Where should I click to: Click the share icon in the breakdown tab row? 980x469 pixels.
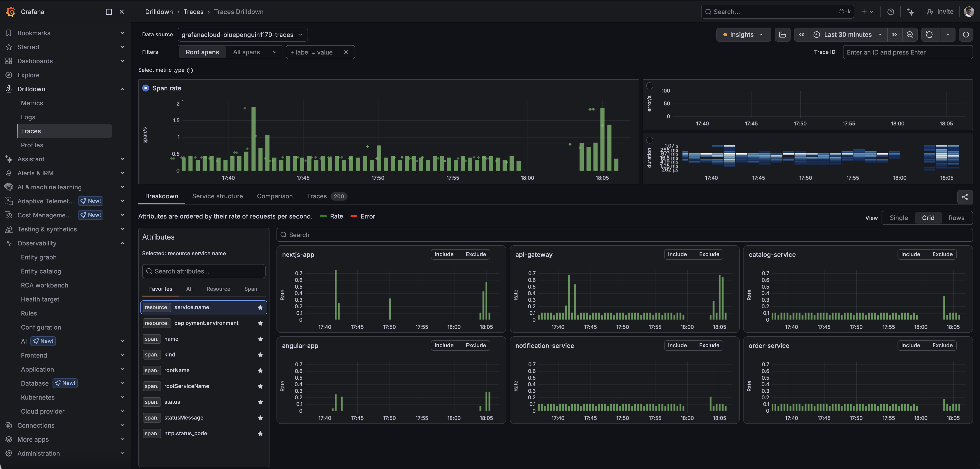(965, 197)
